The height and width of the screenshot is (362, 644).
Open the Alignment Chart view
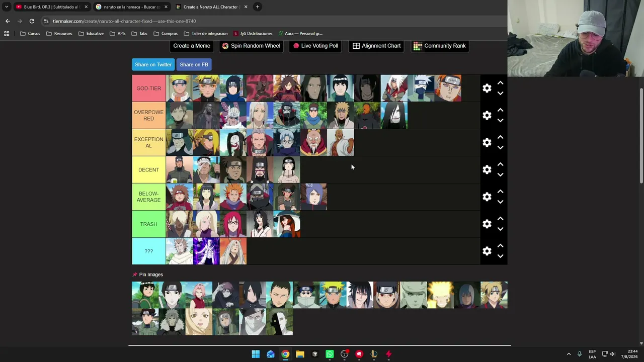376,46
